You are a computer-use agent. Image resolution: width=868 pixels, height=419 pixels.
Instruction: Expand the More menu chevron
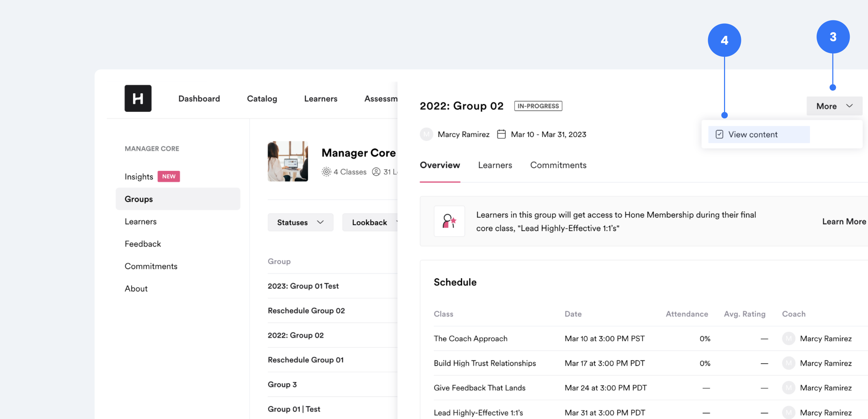coord(849,106)
